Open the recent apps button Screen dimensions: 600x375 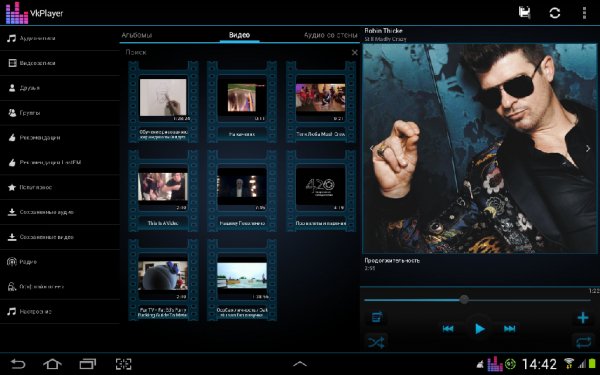coord(88,364)
